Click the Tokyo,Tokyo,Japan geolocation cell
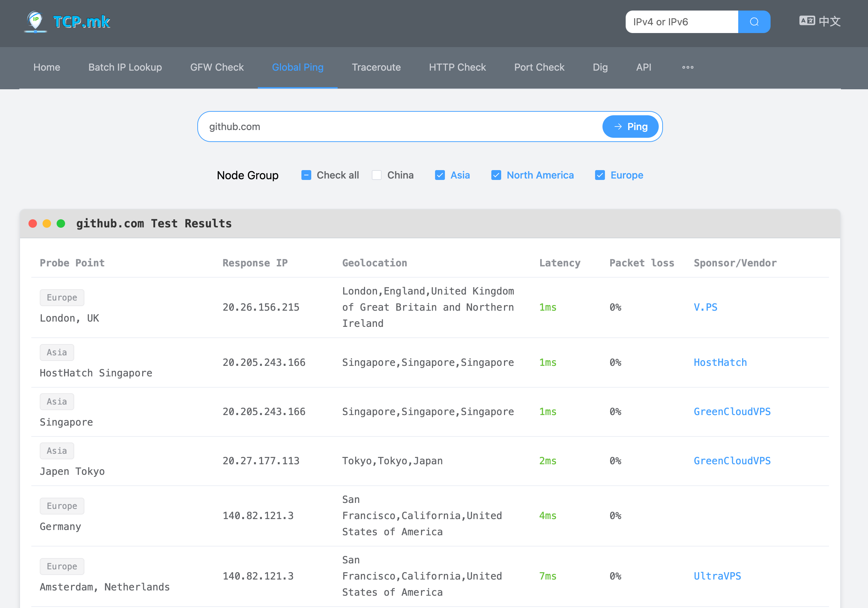 pos(392,461)
